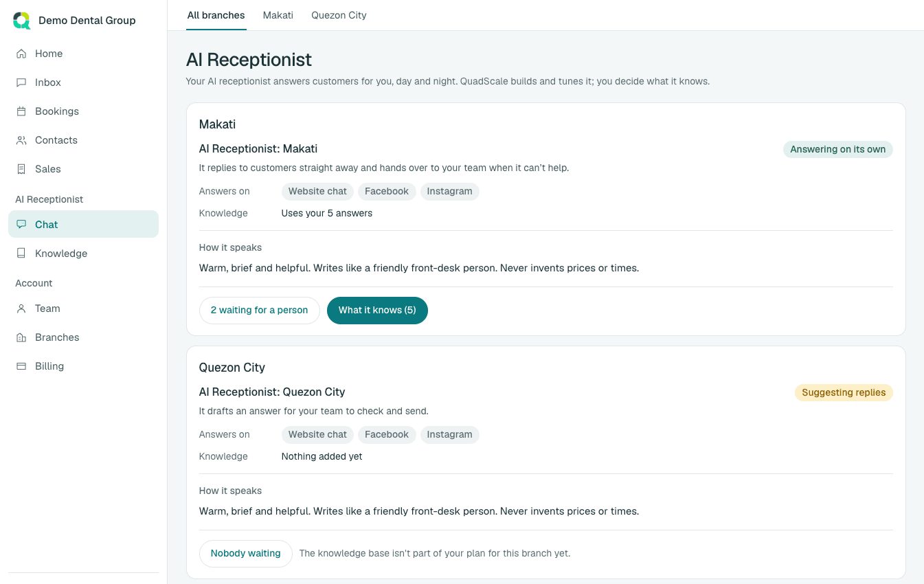Open the Makati branch tab
Image resolution: width=924 pixels, height=584 pixels.
click(x=278, y=15)
